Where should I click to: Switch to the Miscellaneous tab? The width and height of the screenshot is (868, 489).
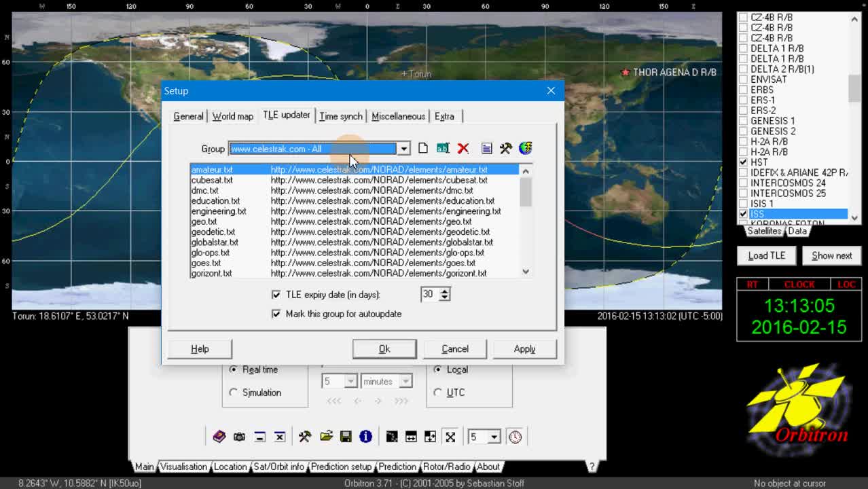coord(398,116)
